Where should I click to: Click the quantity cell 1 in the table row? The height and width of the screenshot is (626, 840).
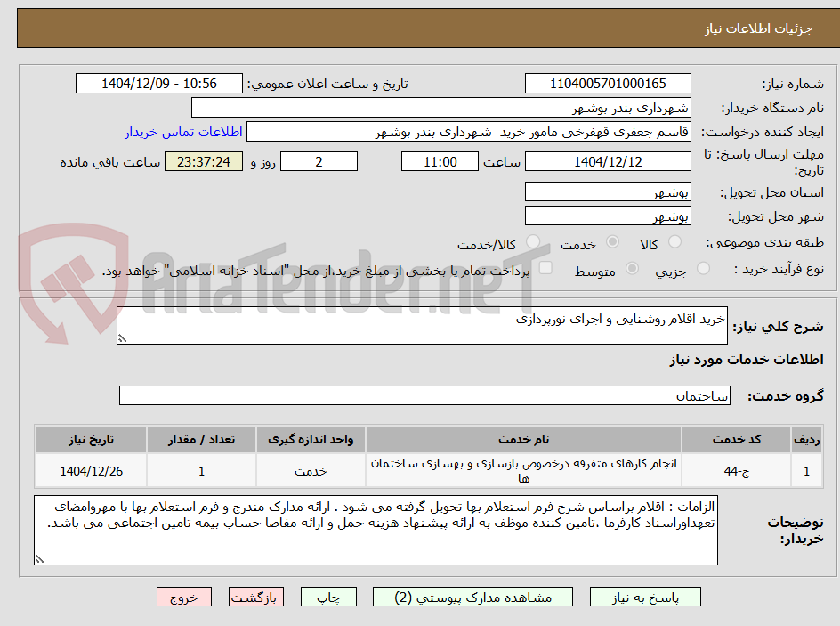point(201,471)
